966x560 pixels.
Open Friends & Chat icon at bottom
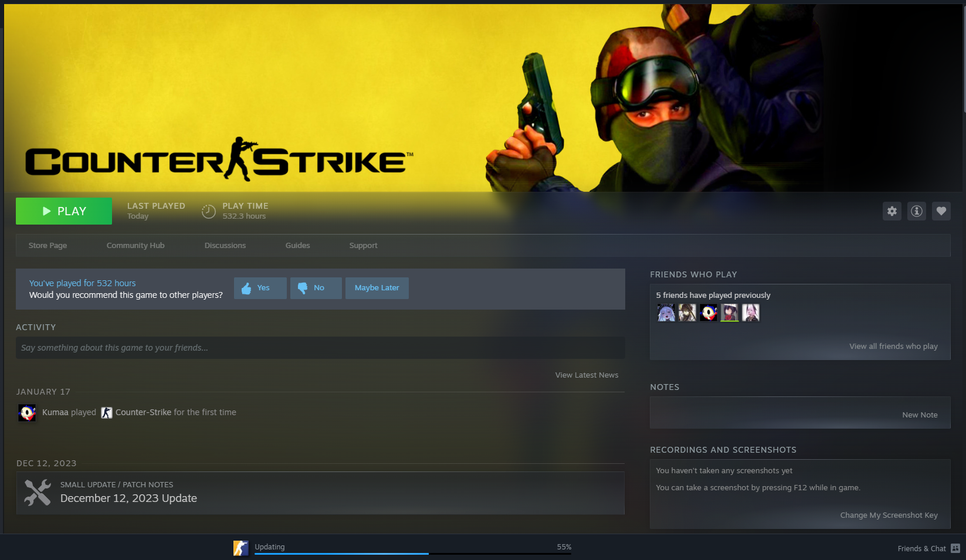pos(955,548)
